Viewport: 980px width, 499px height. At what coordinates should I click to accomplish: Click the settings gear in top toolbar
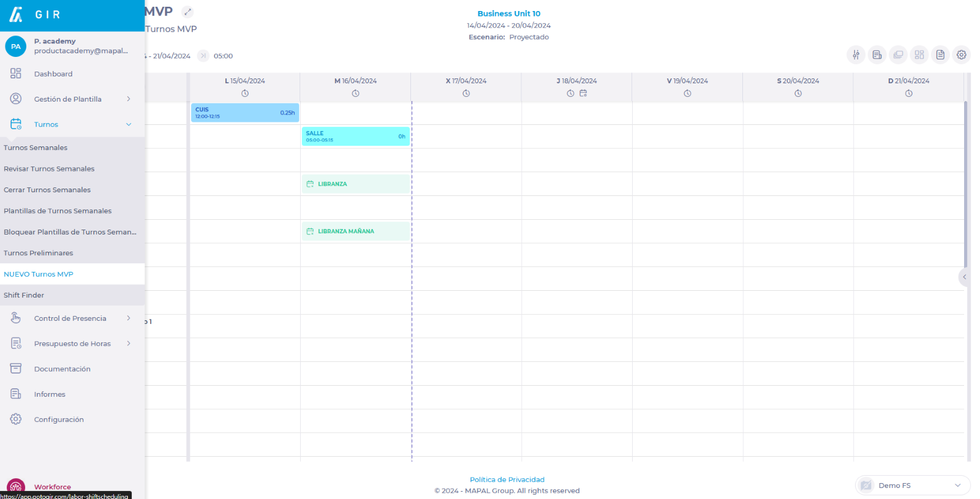[961, 55]
